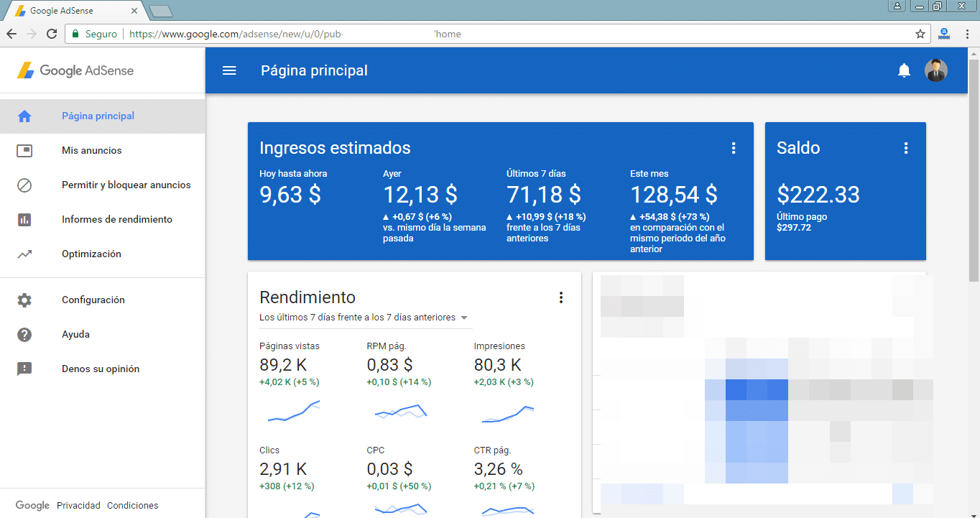Bookmark this page with the star icon

(920, 34)
